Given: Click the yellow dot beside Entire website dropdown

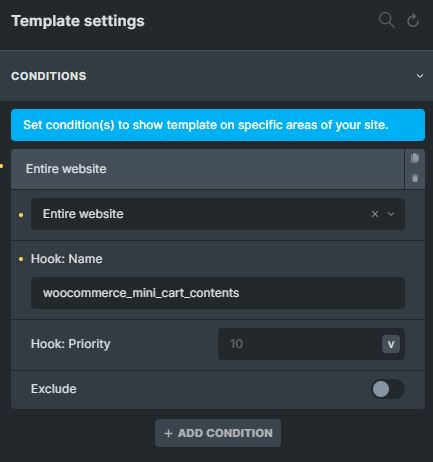Looking at the screenshot, I should point(21,215).
